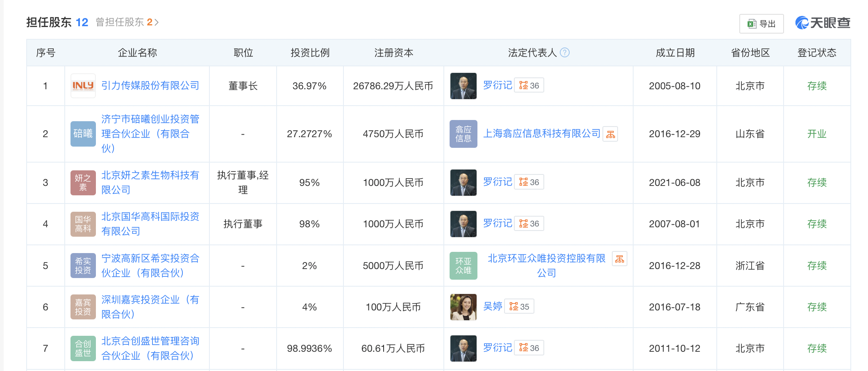The image size is (868, 371).
Task: Click 罗衍记's photo in the 北京妍之素 row
Action: 464,182
